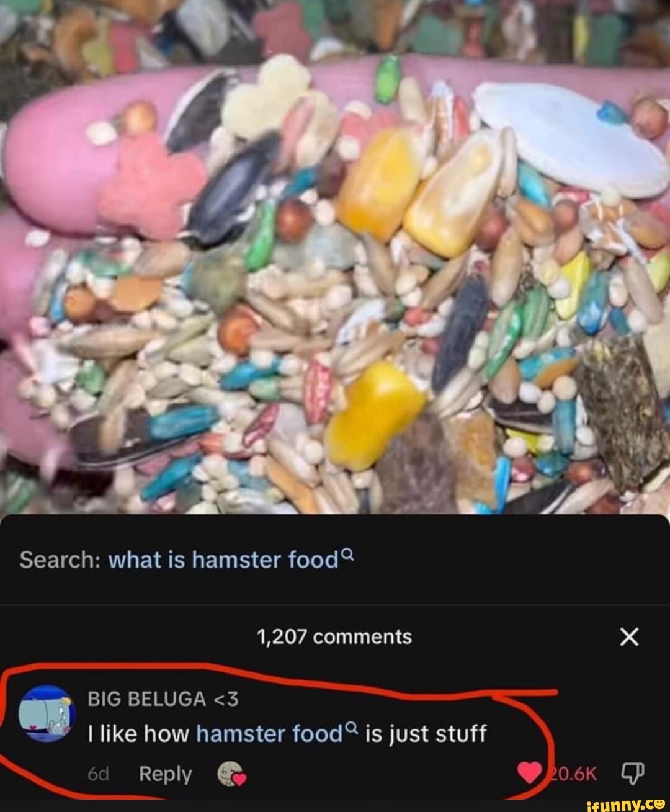Open BIG BELUGA profile avatar
Viewport: 670px width, 812px height.
coord(47,714)
